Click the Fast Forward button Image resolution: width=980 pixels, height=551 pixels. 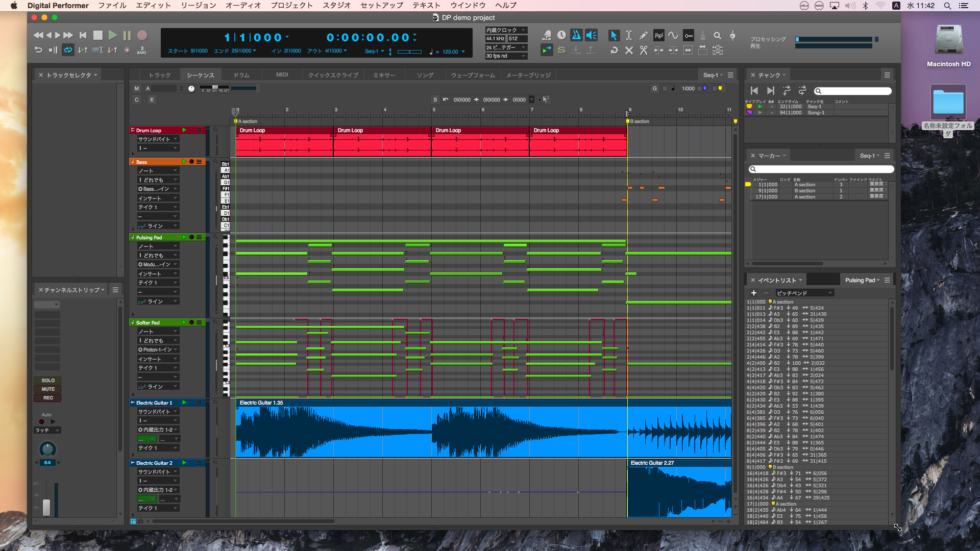click(x=68, y=35)
